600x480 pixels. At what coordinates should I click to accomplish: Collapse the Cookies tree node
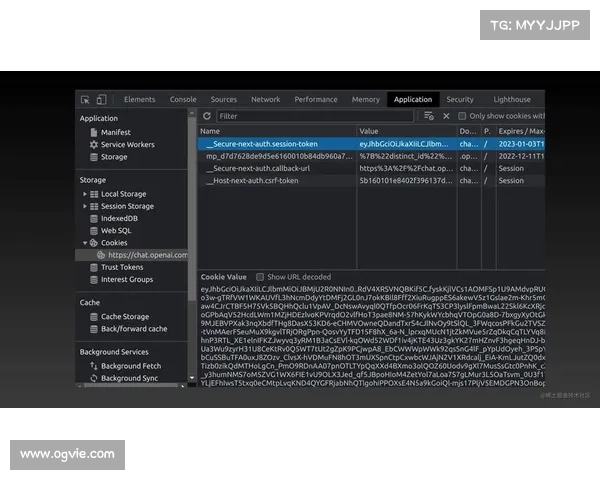(x=85, y=243)
